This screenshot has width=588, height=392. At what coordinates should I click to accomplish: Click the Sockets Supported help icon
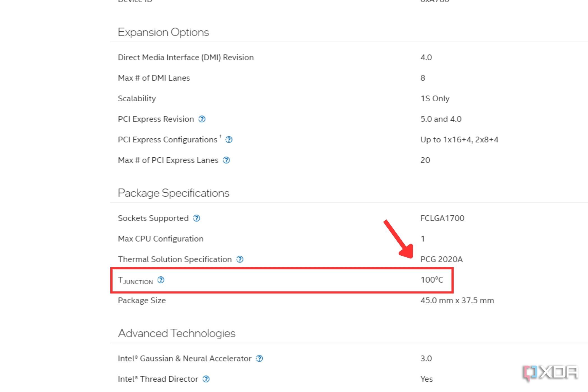pos(197,218)
